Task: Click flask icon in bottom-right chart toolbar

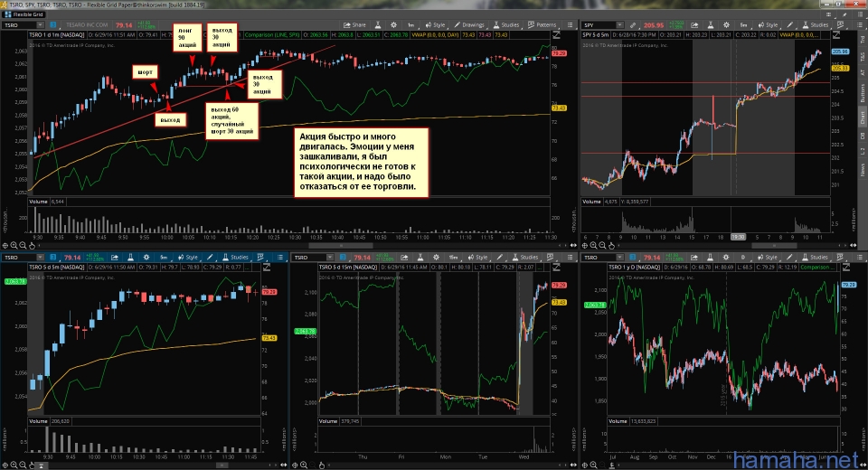Action: point(711,258)
